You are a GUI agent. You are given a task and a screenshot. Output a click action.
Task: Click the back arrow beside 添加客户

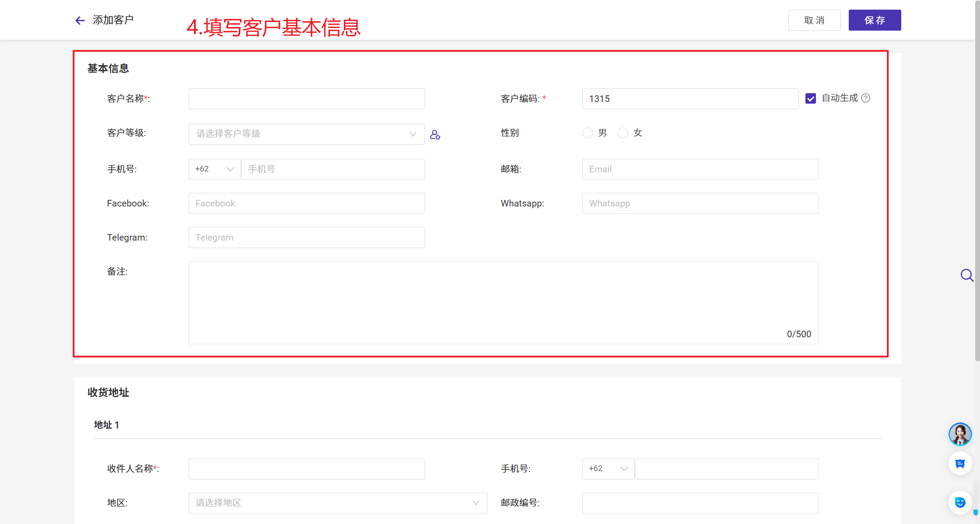[x=80, y=21]
